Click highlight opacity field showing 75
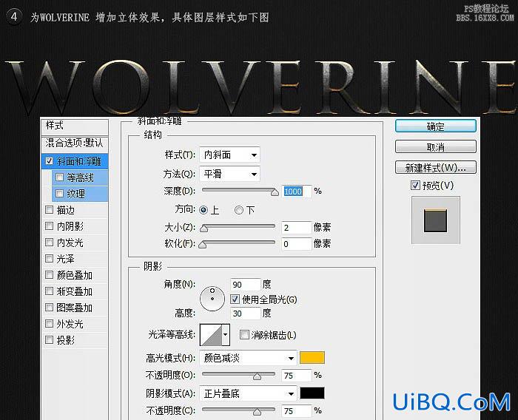This screenshot has width=518, height=420. (297, 376)
